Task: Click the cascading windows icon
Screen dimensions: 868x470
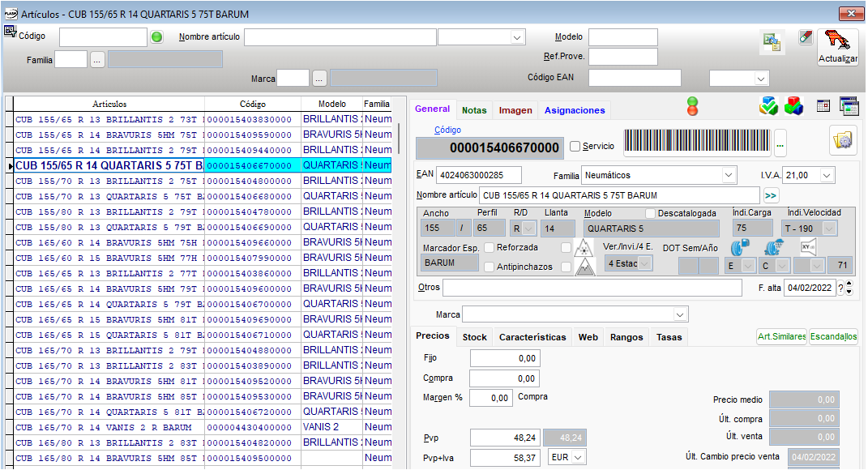Action: [x=849, y=106]
